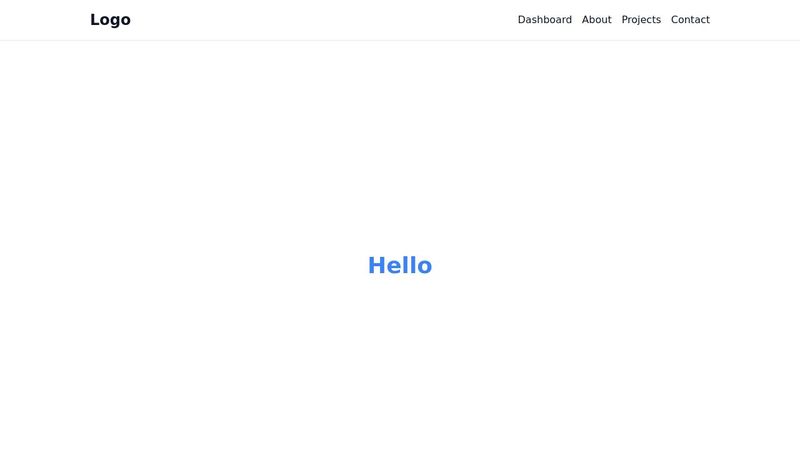The width and height of the screenshot is (800, 450).
Task: Switch to the Projects section
Action: pyautogui.click(x=641, y=20)
